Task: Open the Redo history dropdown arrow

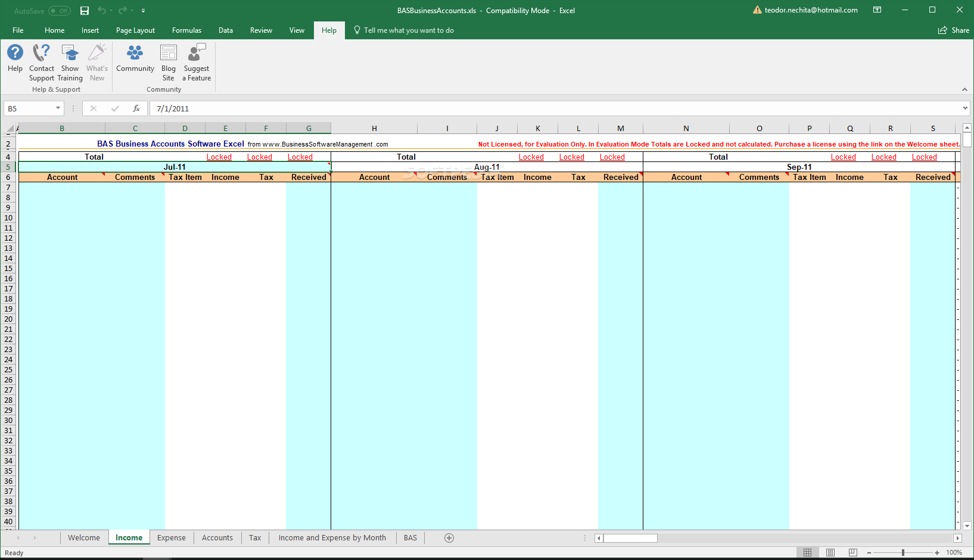Action: click(132, 11)
